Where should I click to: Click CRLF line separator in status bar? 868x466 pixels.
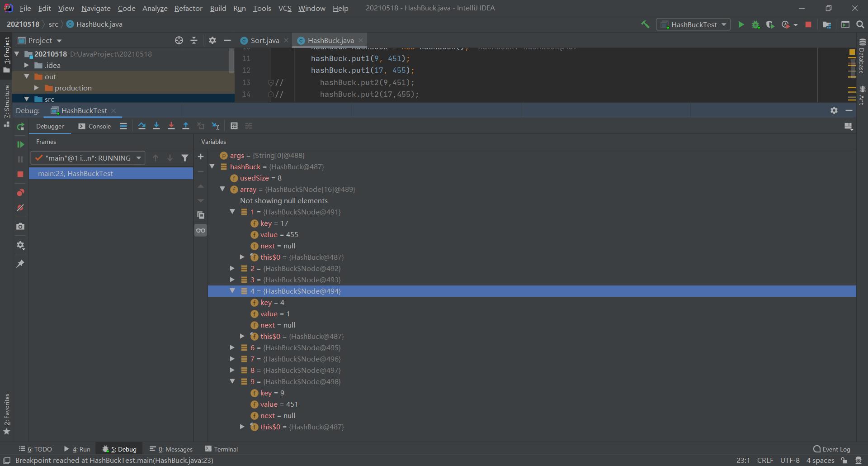click(765, 461)
